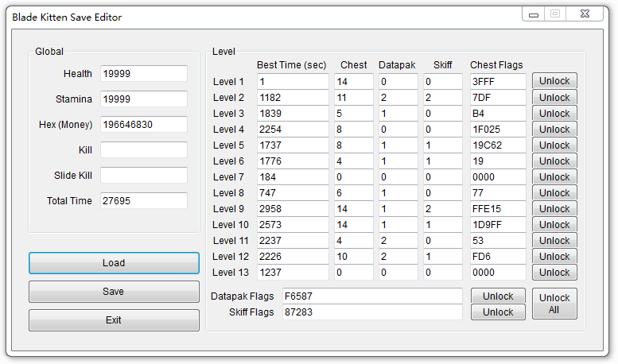Image resolution: width=618 pixels, height=364 pixels.
Task: Click Level 9 Chest count field
Action: coord(353,209)
